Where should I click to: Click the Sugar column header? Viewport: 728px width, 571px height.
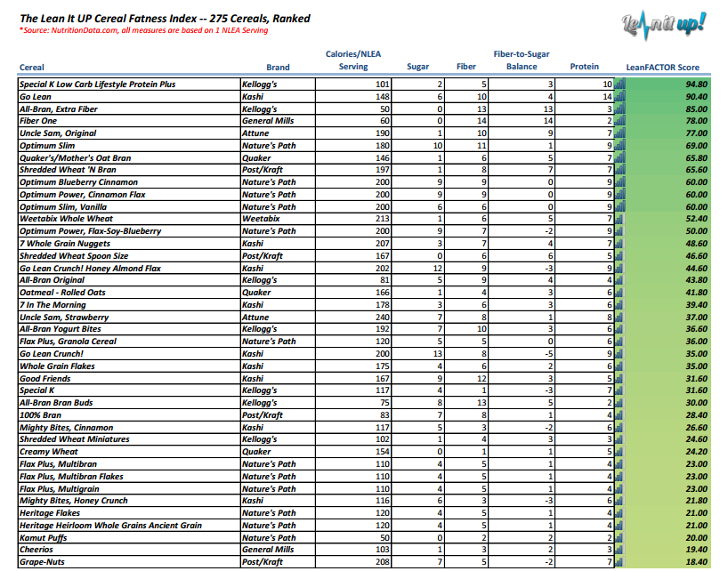418,67
